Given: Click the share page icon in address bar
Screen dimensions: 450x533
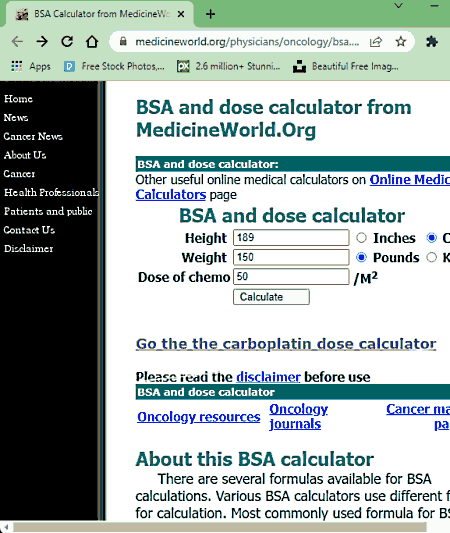Looking at the screenshot, I should [x=376, y=42].
